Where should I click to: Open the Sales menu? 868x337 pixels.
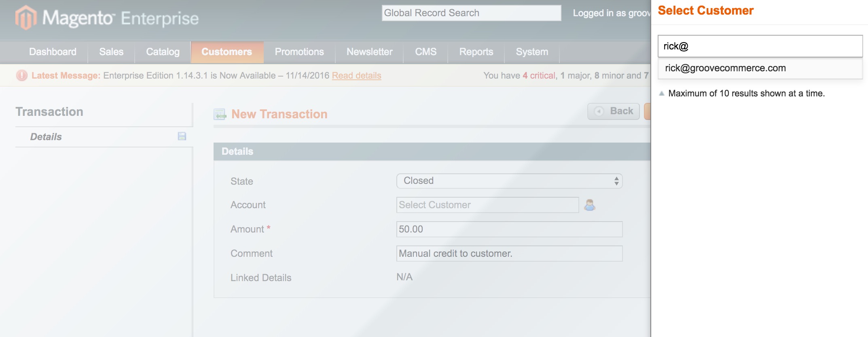(111, 52)
